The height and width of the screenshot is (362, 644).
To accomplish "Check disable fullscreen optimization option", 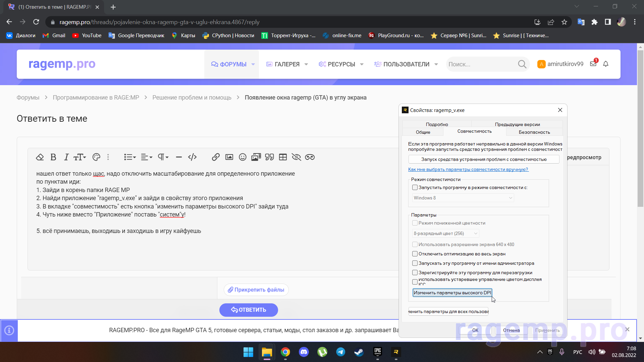I will coord(415,254).
